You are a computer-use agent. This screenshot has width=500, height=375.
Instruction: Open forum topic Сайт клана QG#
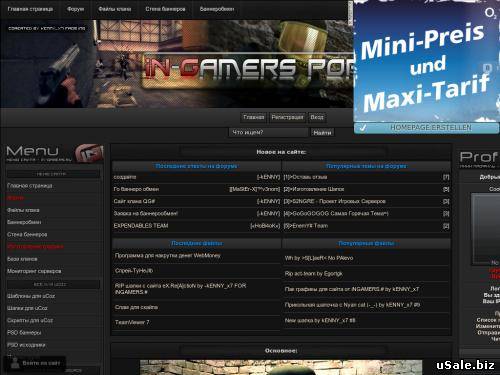[x=134, y=201]
